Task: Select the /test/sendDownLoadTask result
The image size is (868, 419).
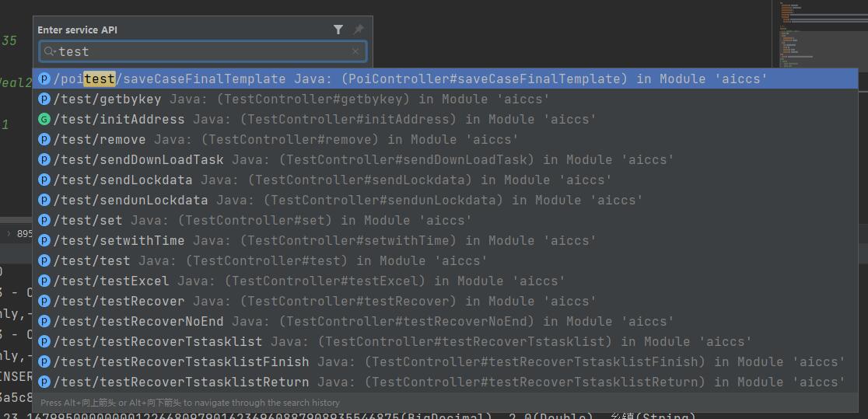Action: tap(445, 159)
